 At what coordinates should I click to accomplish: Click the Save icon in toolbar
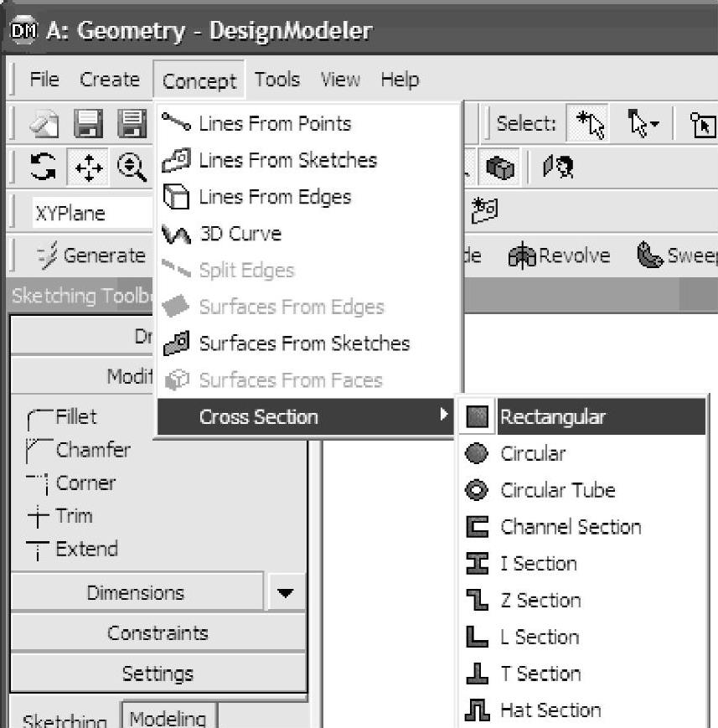(x=88, y=125)
